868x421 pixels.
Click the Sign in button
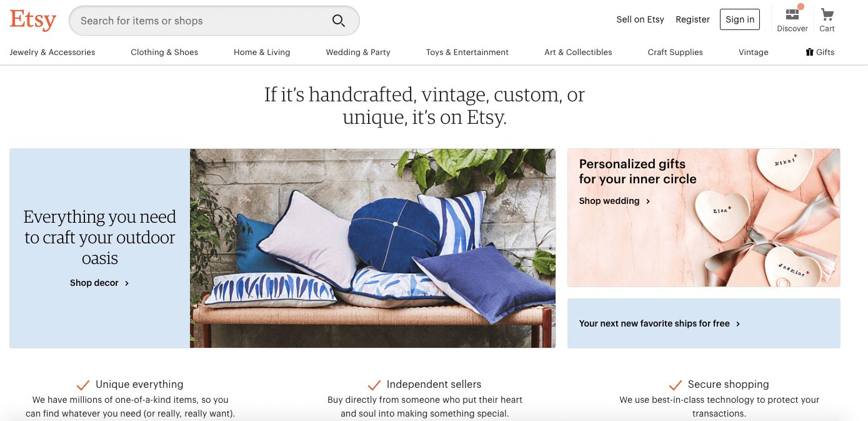click(740, 19)
